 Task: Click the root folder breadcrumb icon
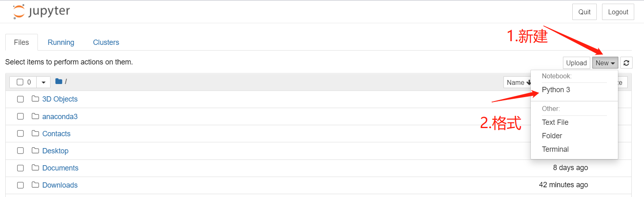59,82
